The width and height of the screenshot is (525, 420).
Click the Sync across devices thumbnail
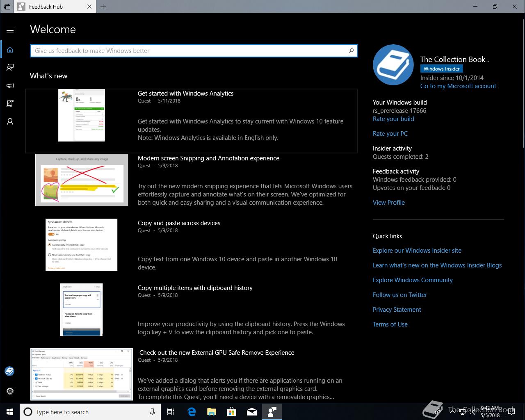(x=81, y=245)
